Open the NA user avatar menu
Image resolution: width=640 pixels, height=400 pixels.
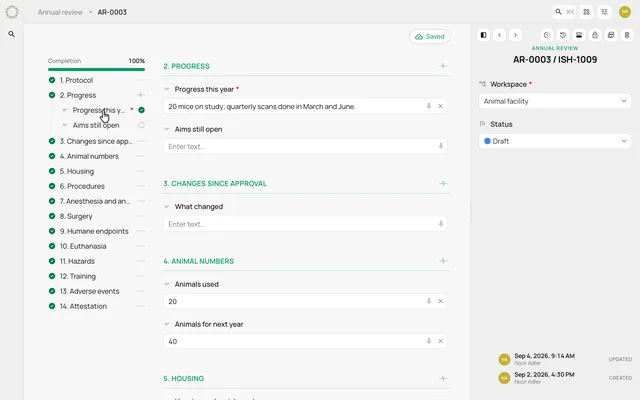[x=624, y=12]
